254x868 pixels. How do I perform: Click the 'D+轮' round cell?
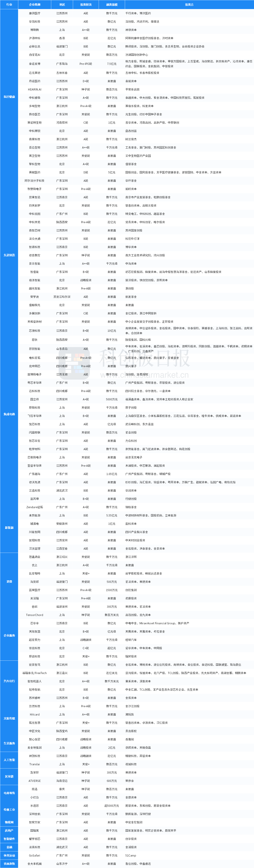(x=86, y=81)
